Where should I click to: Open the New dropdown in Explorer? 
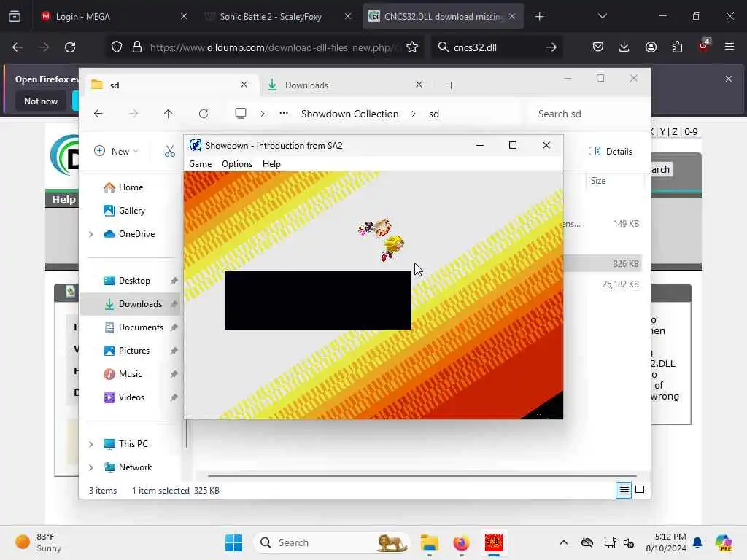(116, 152)
